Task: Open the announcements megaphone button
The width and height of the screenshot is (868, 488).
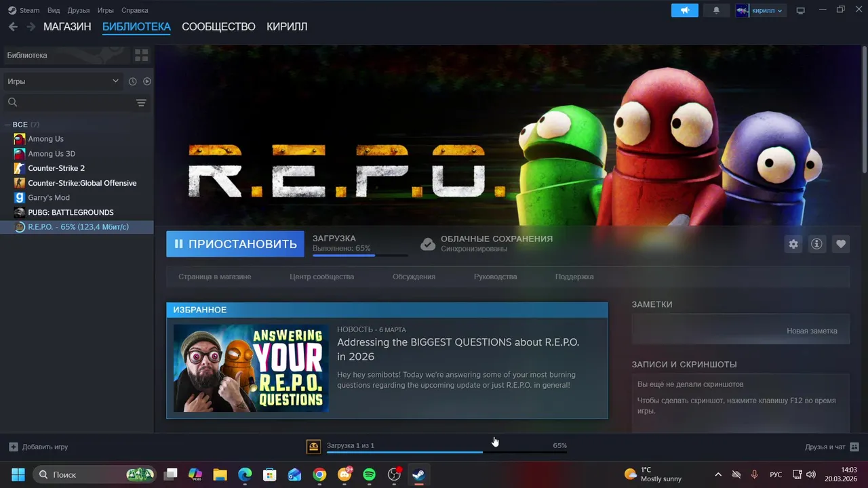Action: coord(685,10)
